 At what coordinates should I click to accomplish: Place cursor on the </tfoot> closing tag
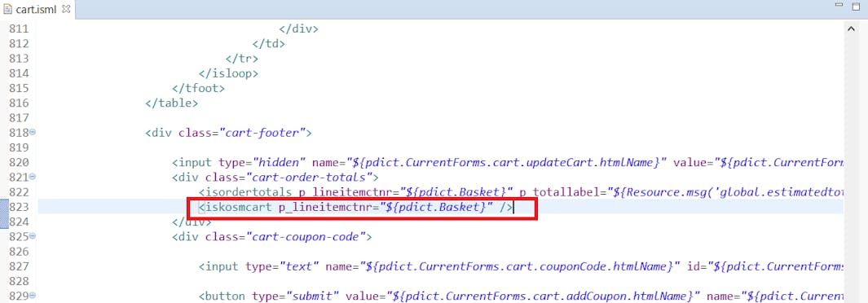click(198, 88)
